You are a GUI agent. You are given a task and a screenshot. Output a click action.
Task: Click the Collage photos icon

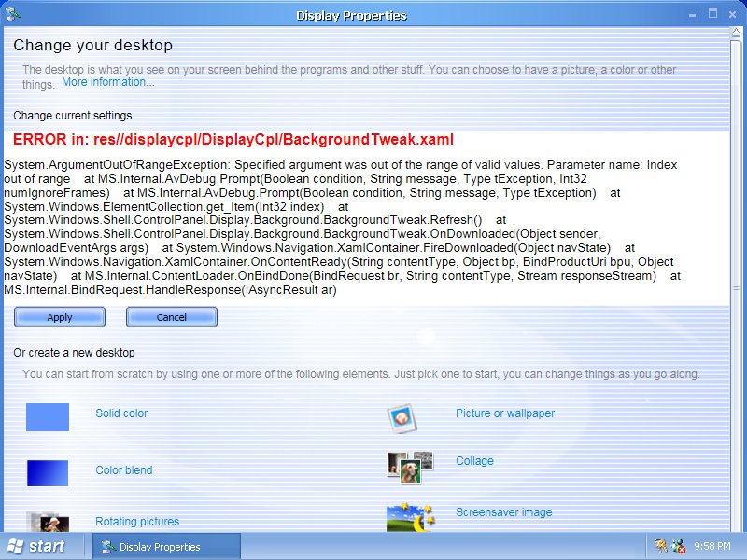click(x=409, y=467)
